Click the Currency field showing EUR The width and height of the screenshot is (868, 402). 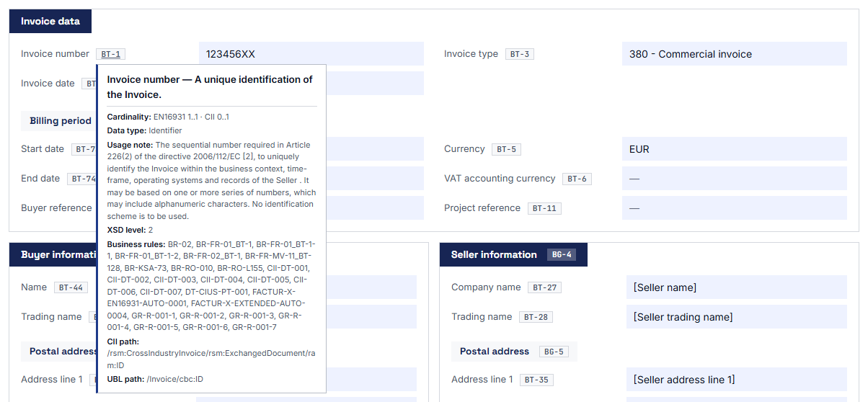point(735,149)
